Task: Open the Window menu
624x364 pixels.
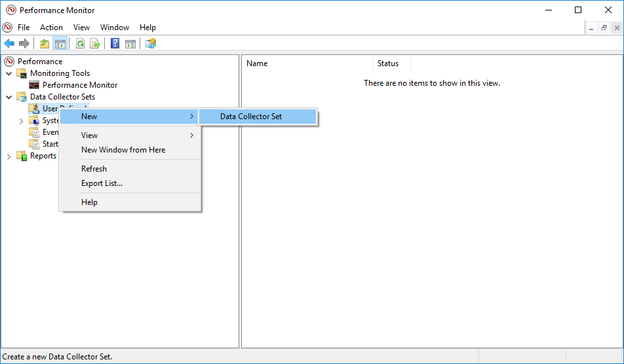Action: tap(115, 27)
